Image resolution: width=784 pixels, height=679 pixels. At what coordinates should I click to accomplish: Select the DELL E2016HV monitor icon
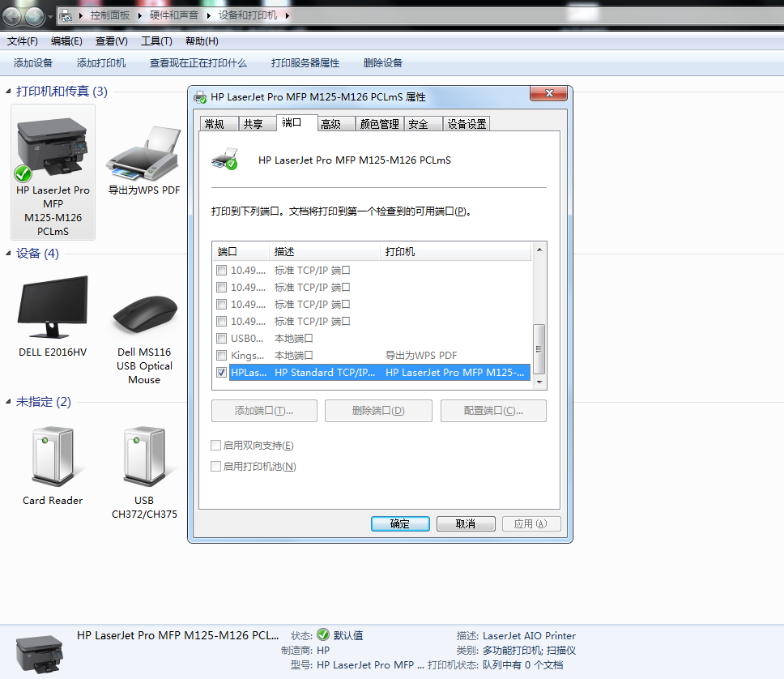[x=53, y=308]
